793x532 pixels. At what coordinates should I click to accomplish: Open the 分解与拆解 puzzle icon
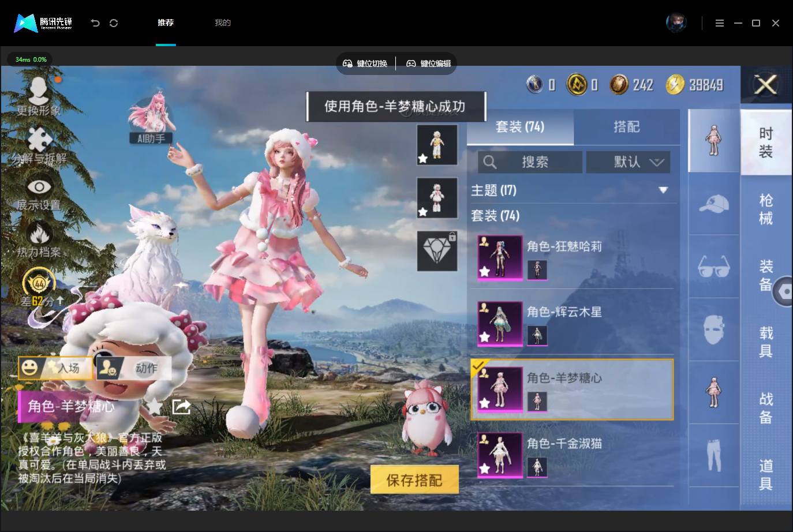[39, 138]
